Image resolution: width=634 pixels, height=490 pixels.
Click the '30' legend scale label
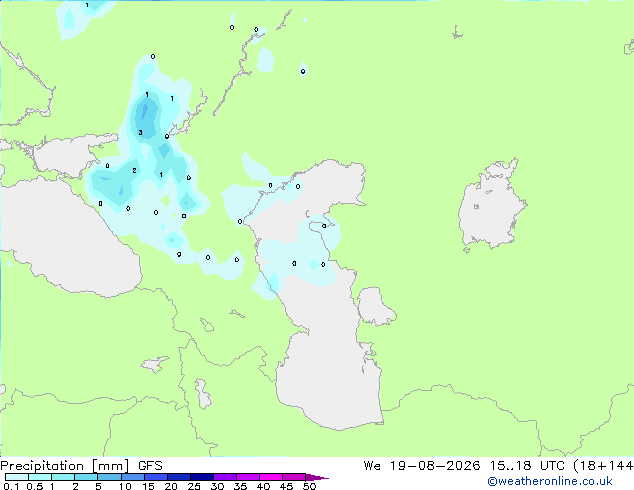coord(217,486)
